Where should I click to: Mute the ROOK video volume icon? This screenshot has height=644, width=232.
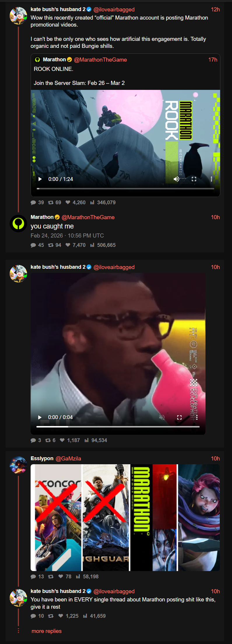coord(176,179)
